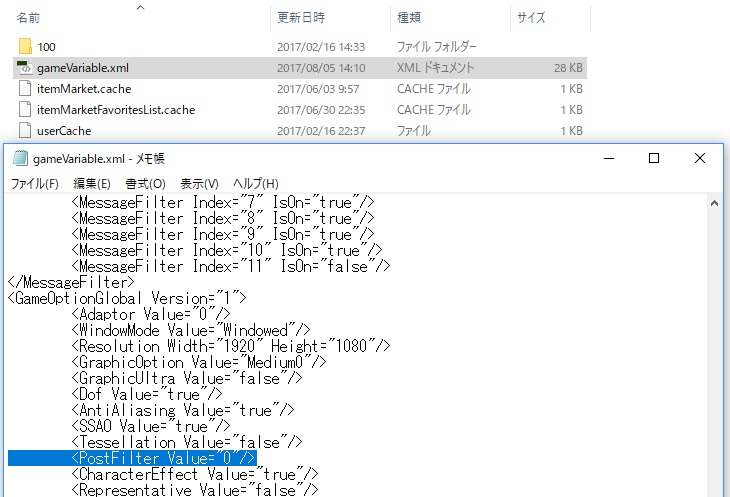Viewport: 730px width, 497px height.
Task: Click the Notepad icon in title bar
Action: 20,159
